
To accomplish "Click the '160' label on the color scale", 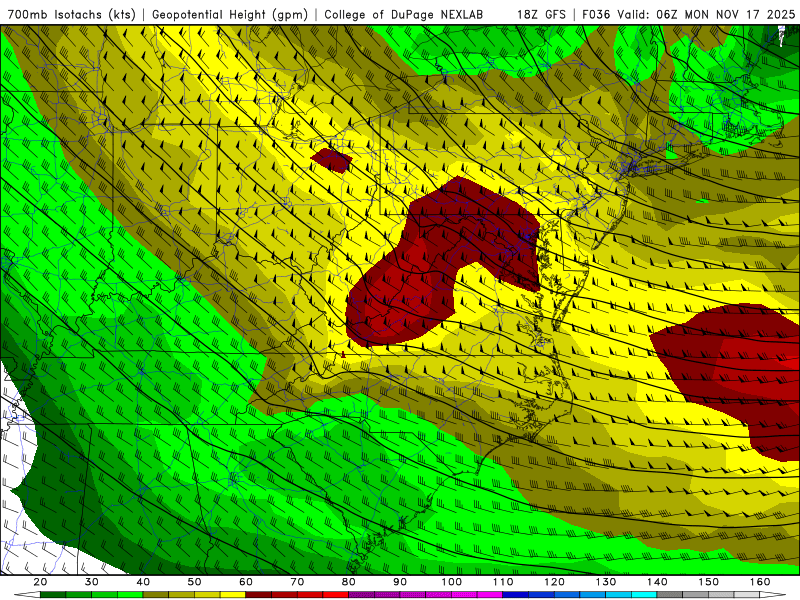I will click(x=760, y=582).
